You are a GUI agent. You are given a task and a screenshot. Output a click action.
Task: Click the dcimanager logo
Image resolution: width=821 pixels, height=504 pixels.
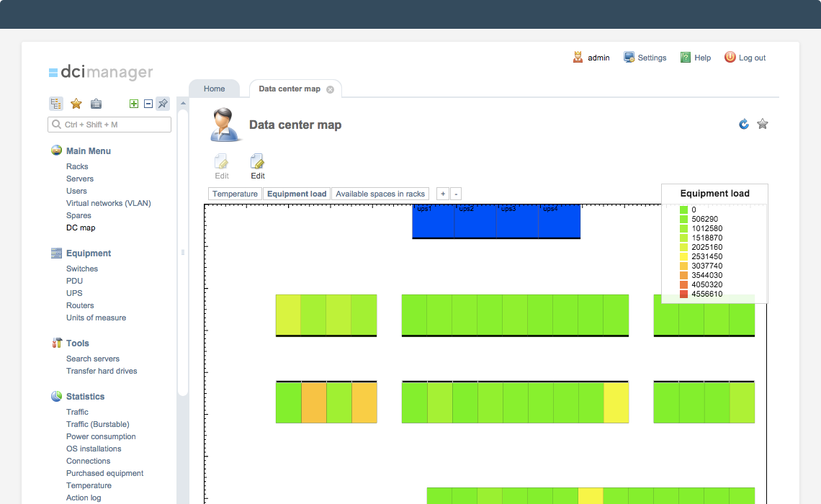pyautogui.click(x=101, y=72)
